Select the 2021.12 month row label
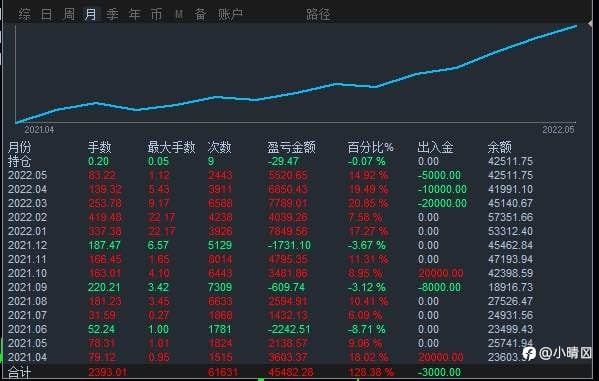Viewport: 599px width, 381px height. click(28, 245)
